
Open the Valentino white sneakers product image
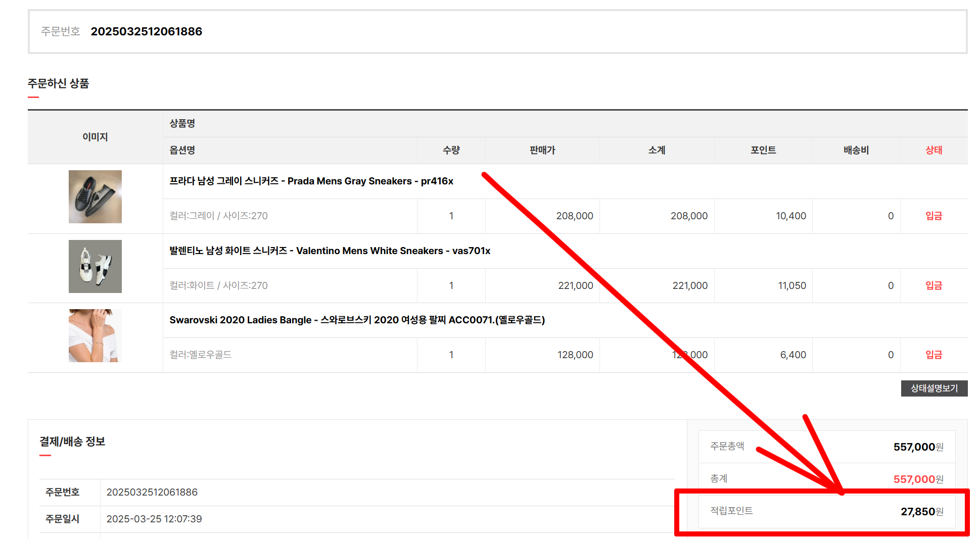(95, 266)
